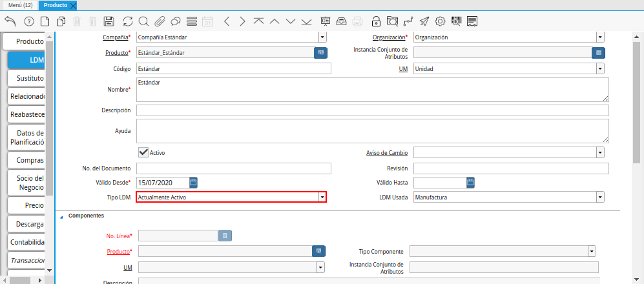The width and height of the screenshot is (644, 284).
Task: Click into the Descripción text field
Action: click(x=372, y=110)
